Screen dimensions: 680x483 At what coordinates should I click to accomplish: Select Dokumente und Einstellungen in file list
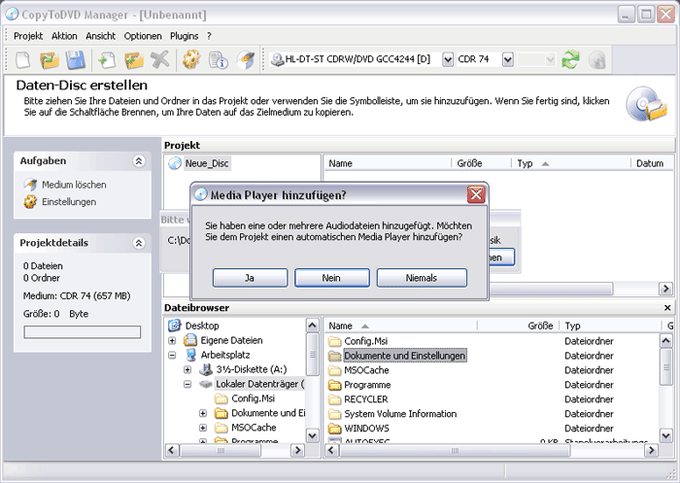[404, 356]
